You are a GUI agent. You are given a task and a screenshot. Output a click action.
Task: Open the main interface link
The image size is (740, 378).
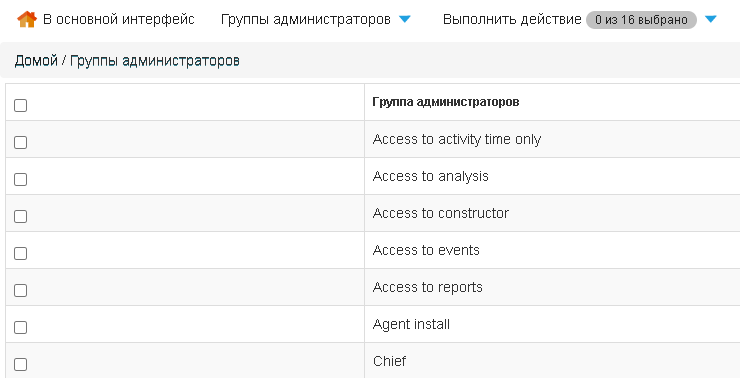pyautogui.click(x=118, y=20)
